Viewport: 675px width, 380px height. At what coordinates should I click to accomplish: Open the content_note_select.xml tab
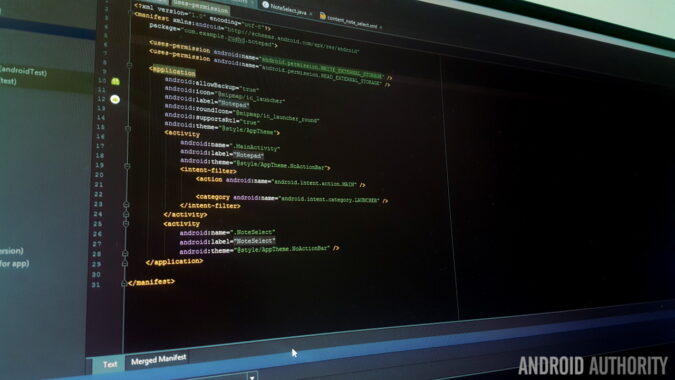351,22
